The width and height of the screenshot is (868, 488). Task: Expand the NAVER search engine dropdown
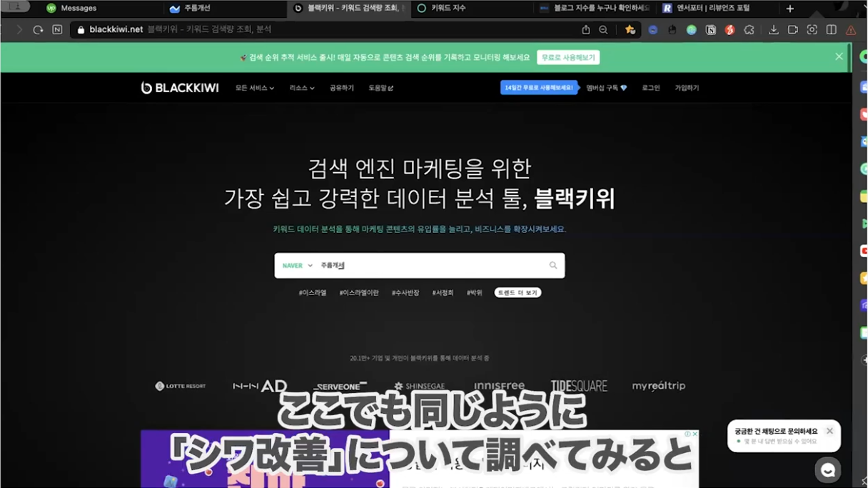coord(297,266)
